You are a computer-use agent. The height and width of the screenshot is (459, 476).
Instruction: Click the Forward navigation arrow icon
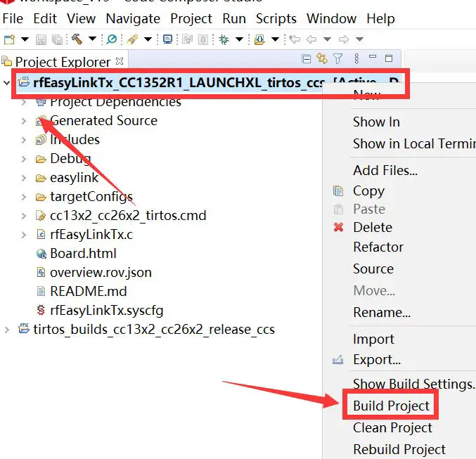pos(343,39)
